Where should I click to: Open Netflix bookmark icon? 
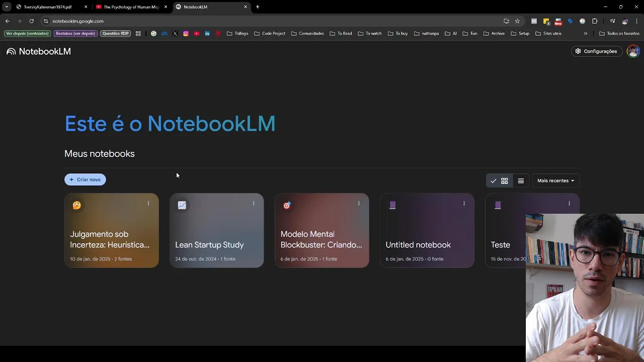pyautogui.click(x=218, y=34)
